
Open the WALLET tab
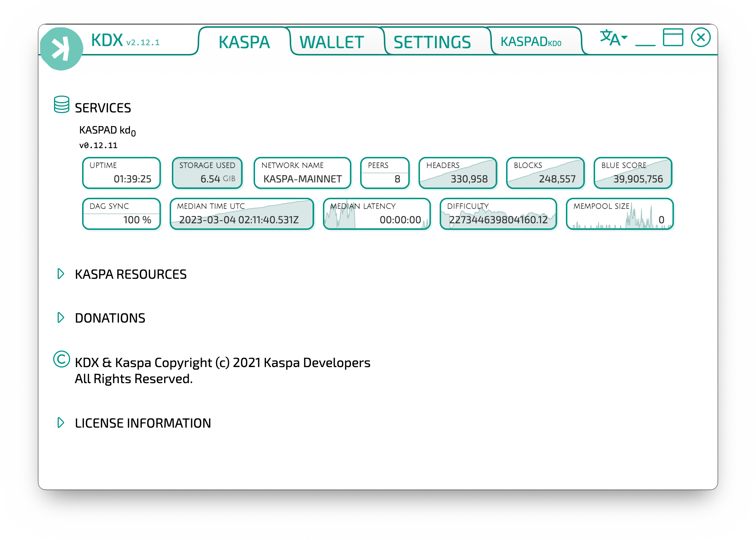(332, 42)
